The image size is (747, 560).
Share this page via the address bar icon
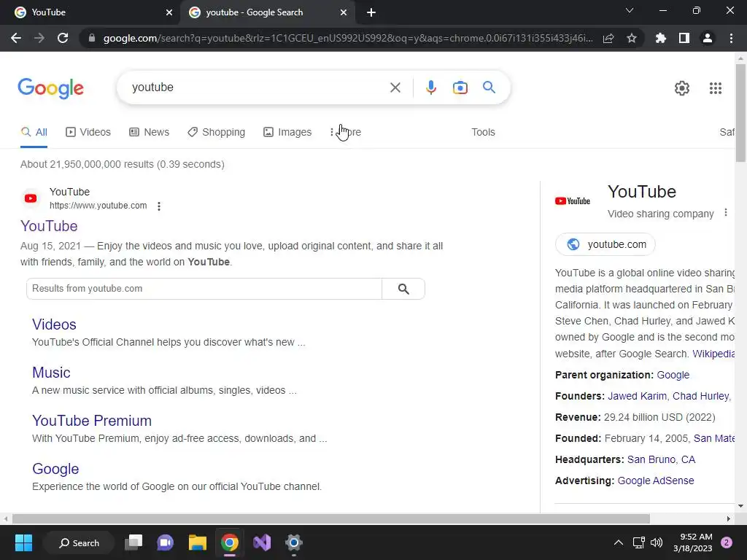(608, 38)
